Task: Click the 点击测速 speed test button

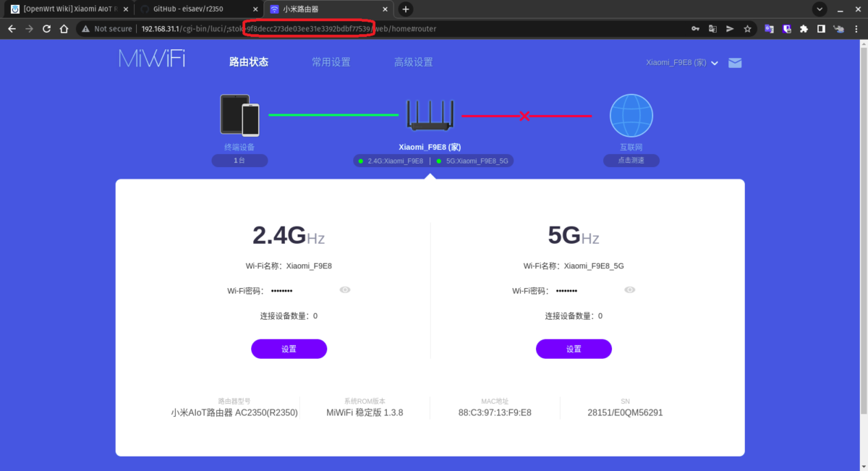Action: pos(631,161)
